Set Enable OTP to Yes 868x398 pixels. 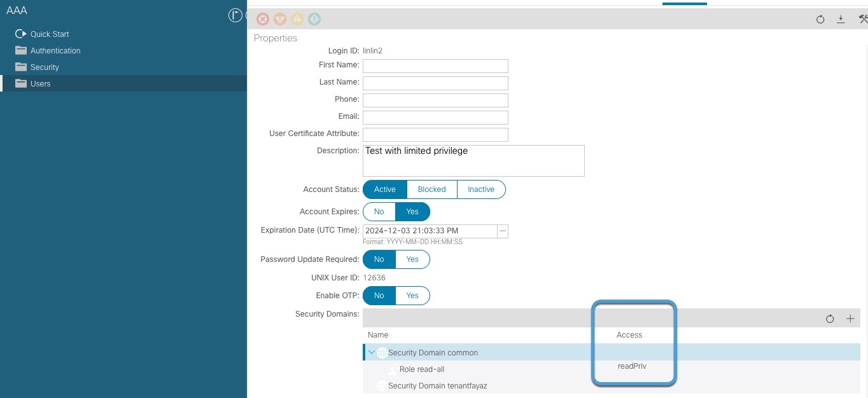(x=412, y=296)
